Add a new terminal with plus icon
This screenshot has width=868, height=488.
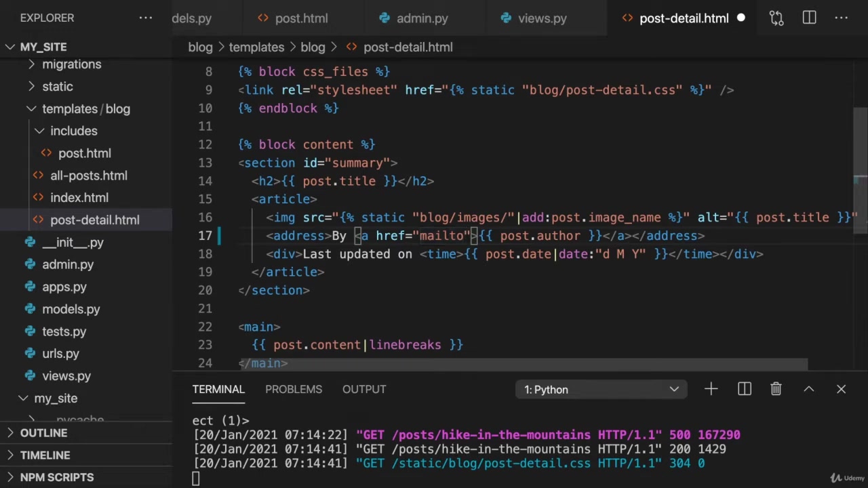pos(711,389)
